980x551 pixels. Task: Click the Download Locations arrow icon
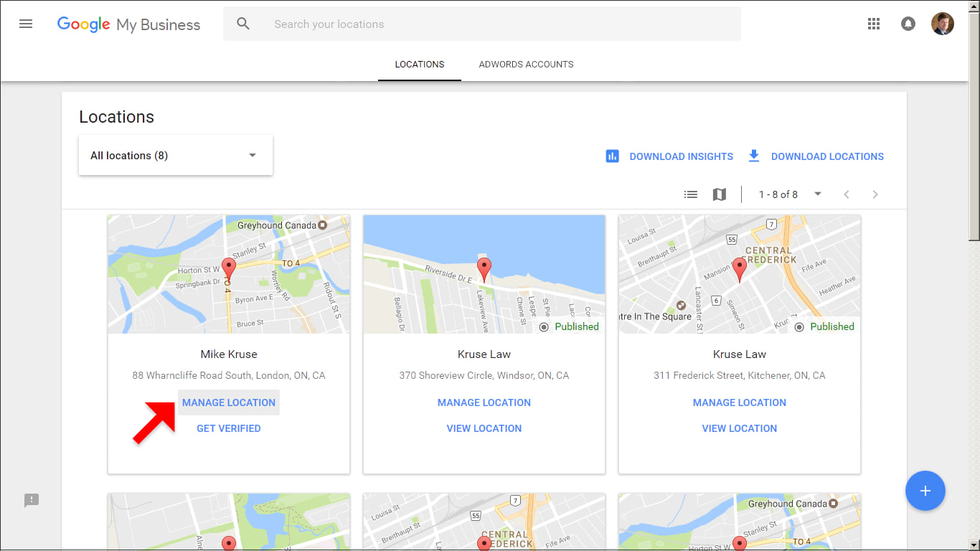click(753, 156)
